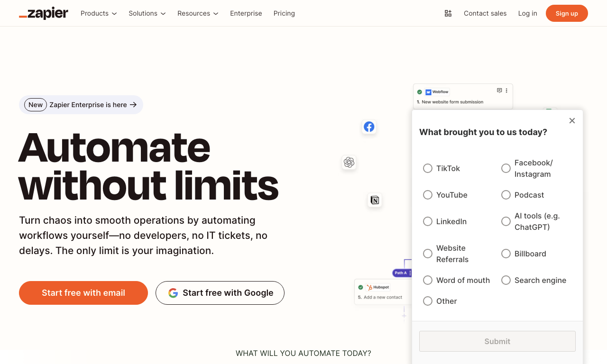Click green check on Hubspot card
The height and width of the screenshot is (364, 607).
coord(360,287)
